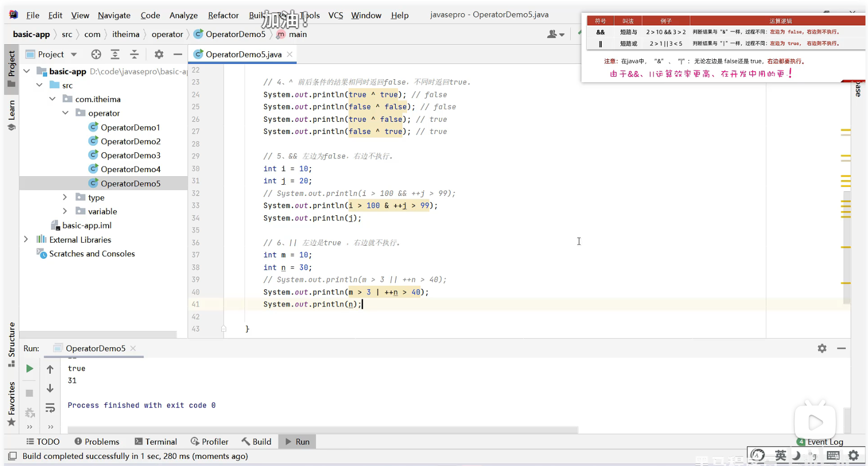Viewport: 868px width, 466px height.
Task: Click the Stop run icon
Action: pos(29,393)
